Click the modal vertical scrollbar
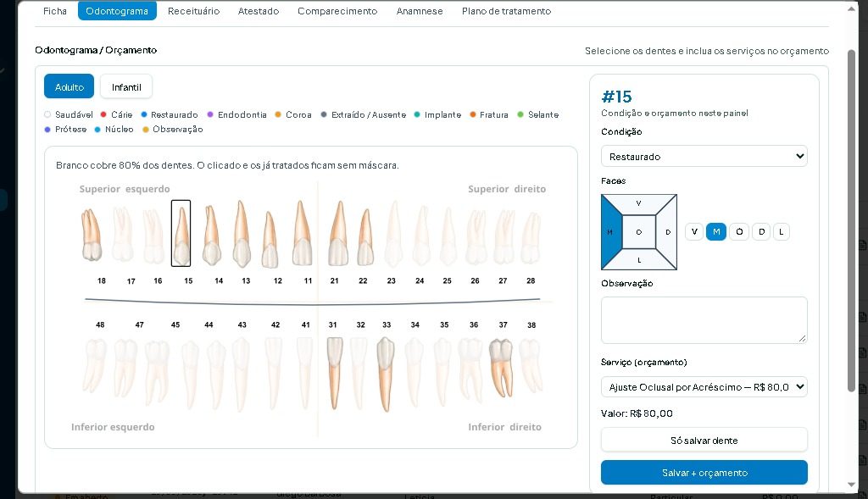 tap(851, 221)
